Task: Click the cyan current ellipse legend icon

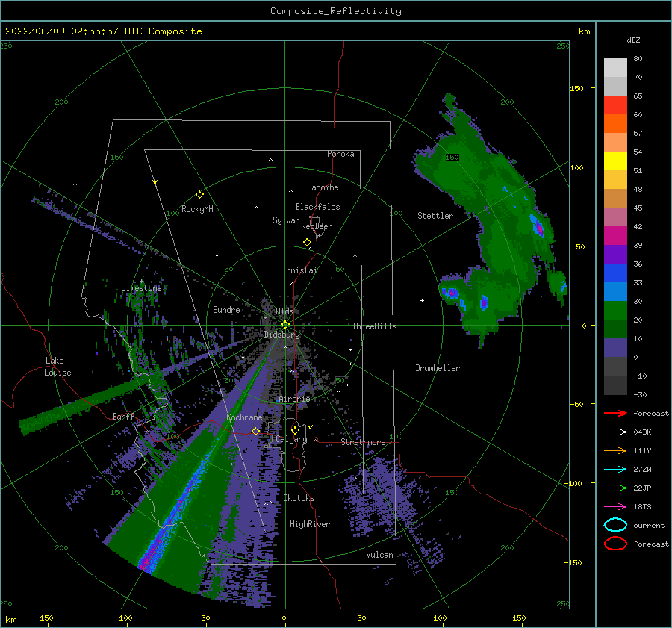Action: coord(615,525)
